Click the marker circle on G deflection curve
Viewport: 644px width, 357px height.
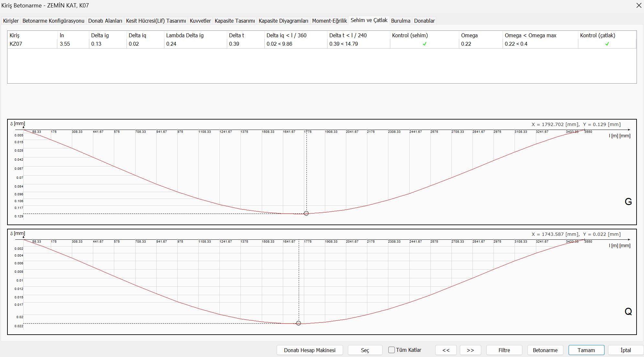click(306, 213)
